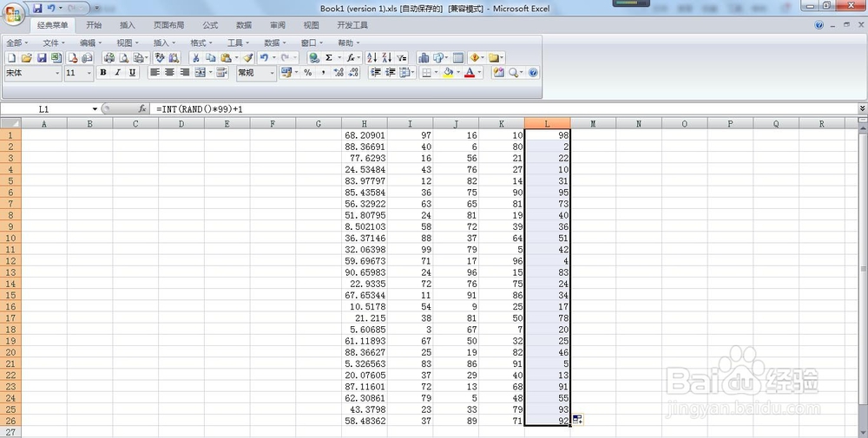Click Auto Fill Options smart tag
The height and width of the screenshot is (438, 868).
click(x=577, y=419)
